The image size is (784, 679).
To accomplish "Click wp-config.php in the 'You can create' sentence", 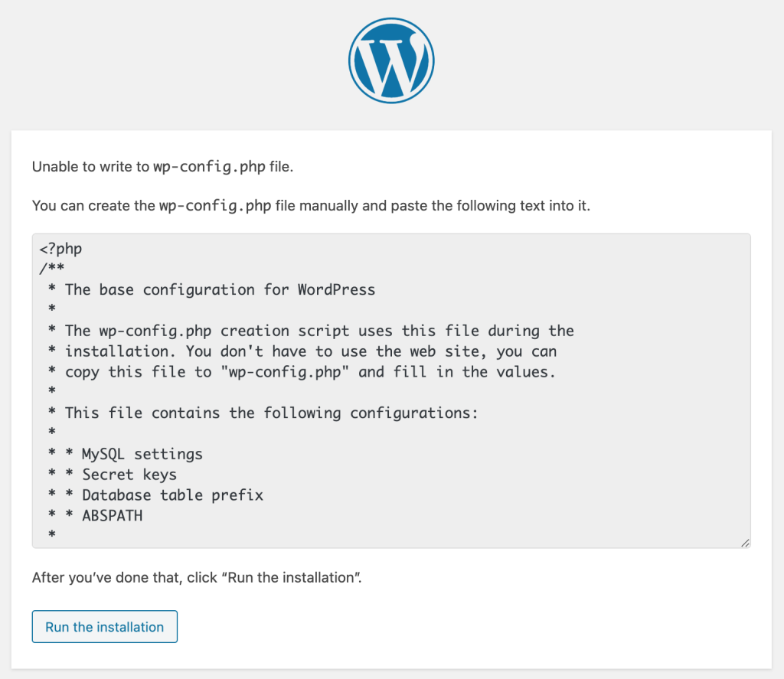I will [x=215, y=206].
